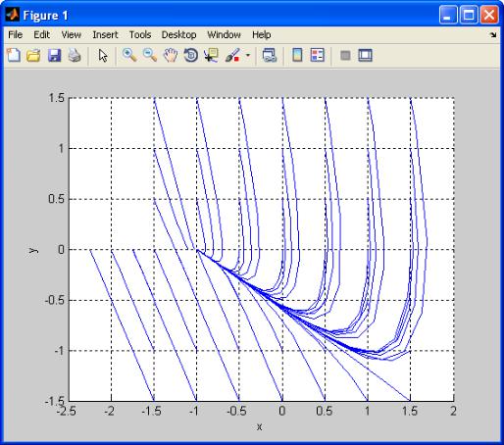Open the Edit menu
The image size is (504, 445).
click(42, 34)
